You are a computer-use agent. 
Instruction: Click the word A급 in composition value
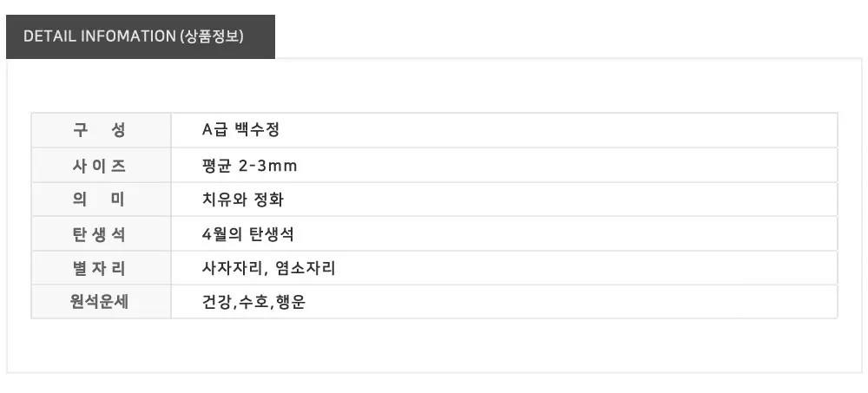tap(214, 130)
